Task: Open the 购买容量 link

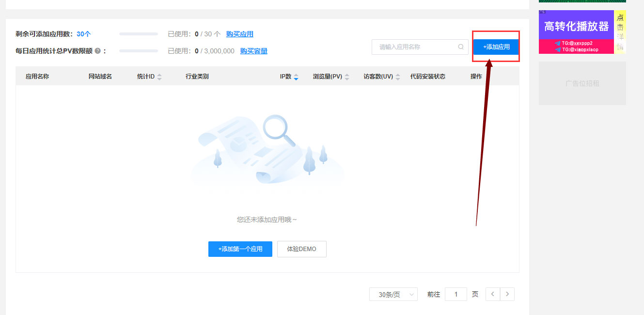Action: pos(253,51)
